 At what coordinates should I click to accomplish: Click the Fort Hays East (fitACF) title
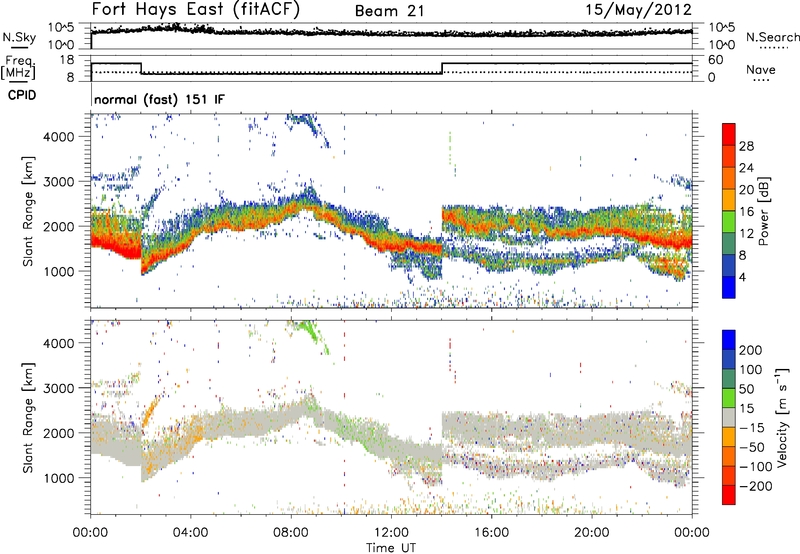195,10
